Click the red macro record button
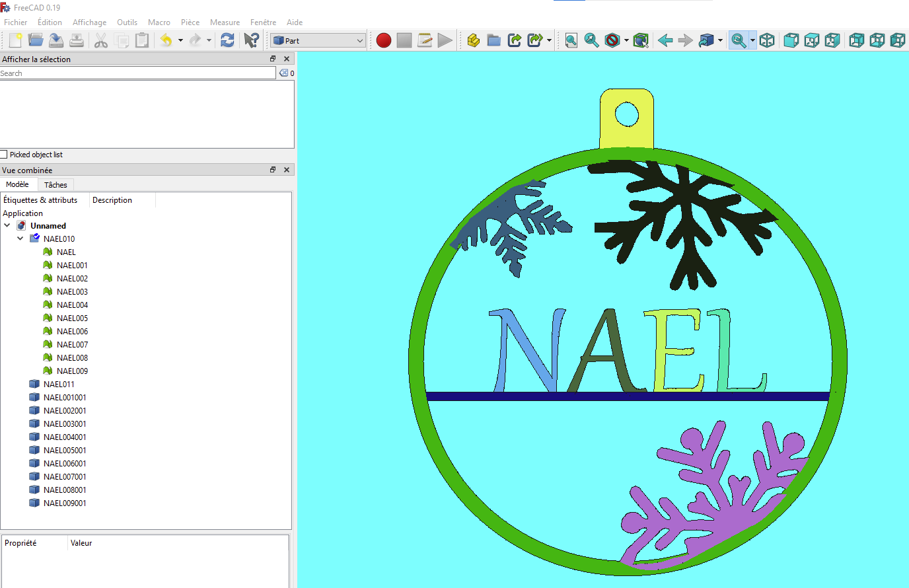The width and height of the screenshot is (909, 588). click(384, 40)
